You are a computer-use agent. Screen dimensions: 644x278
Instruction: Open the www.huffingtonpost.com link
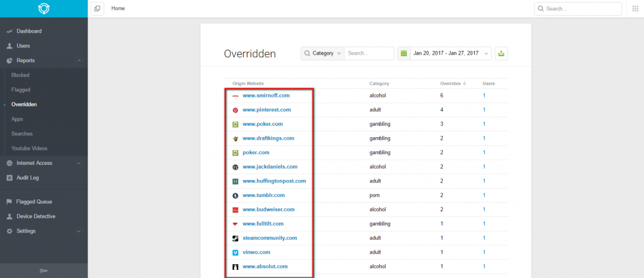(x=274, y=181)
